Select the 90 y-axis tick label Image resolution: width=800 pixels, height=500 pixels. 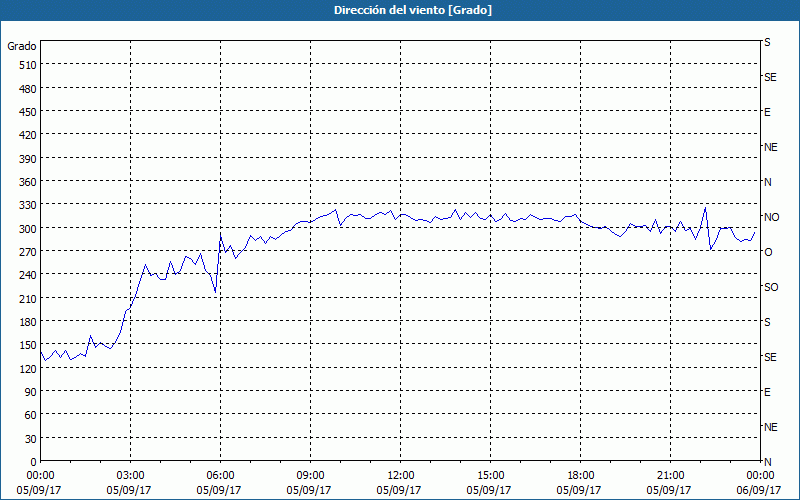[x=31, y=392]
